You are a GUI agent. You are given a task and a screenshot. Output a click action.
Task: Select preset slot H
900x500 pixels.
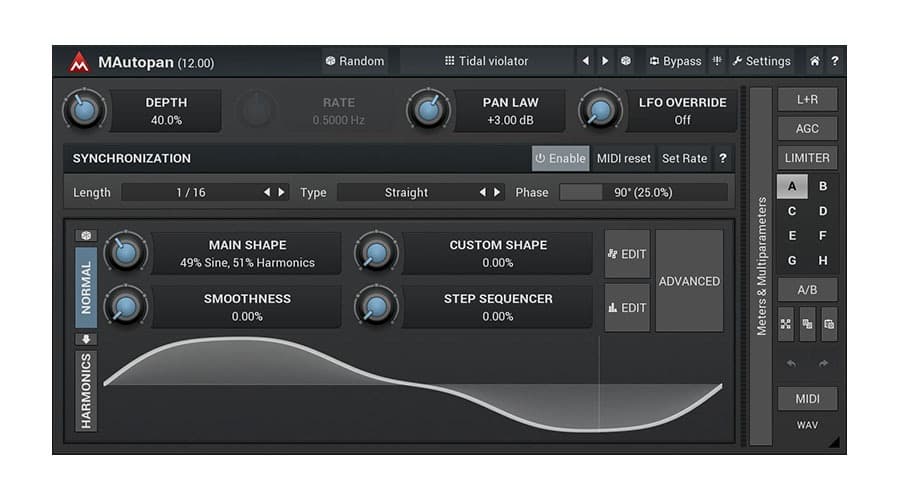(823, 260)
